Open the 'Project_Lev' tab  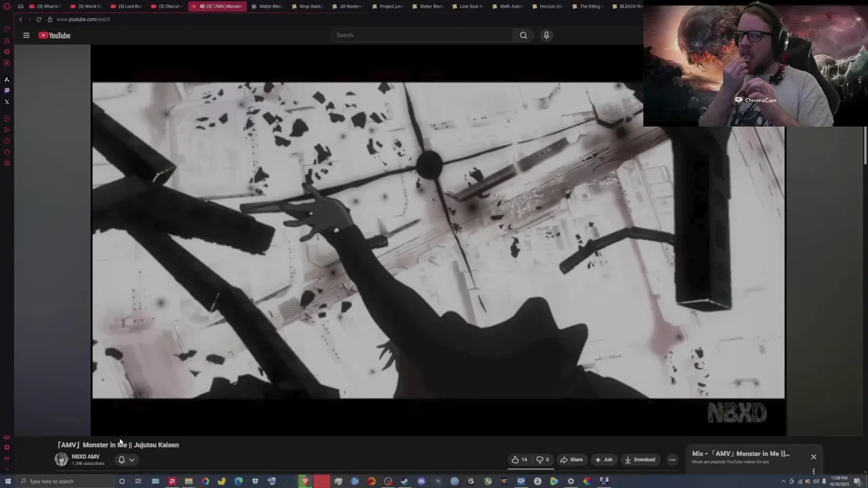[x=387, y=6]
